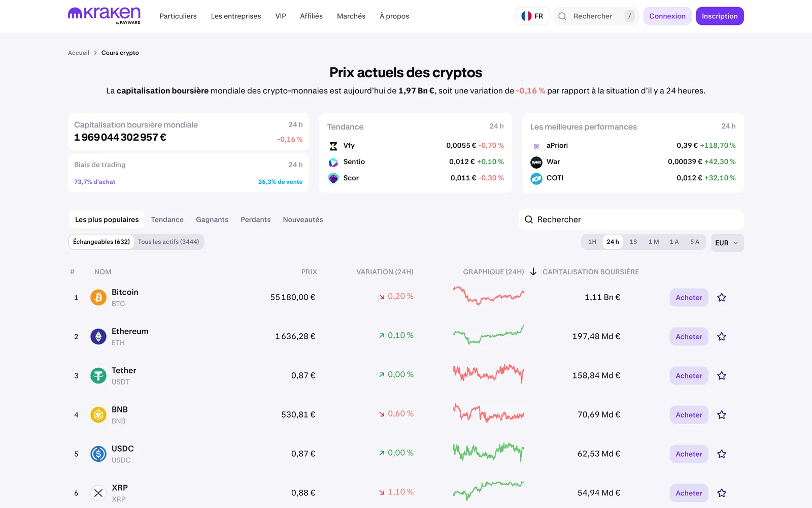Click the Ethereum coin icon

pos(98,336)
